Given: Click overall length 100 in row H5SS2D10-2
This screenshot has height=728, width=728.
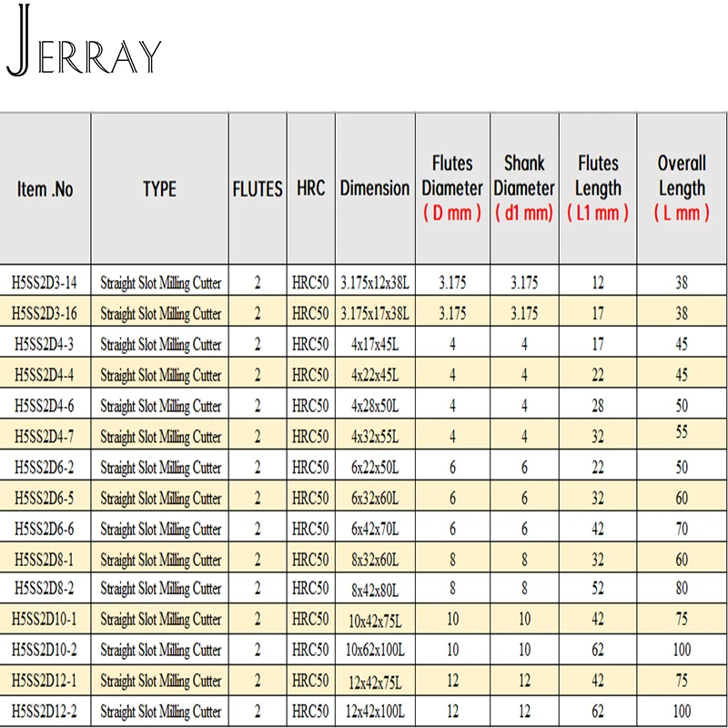Looking at the screenshot, I should tap(682, 650).
